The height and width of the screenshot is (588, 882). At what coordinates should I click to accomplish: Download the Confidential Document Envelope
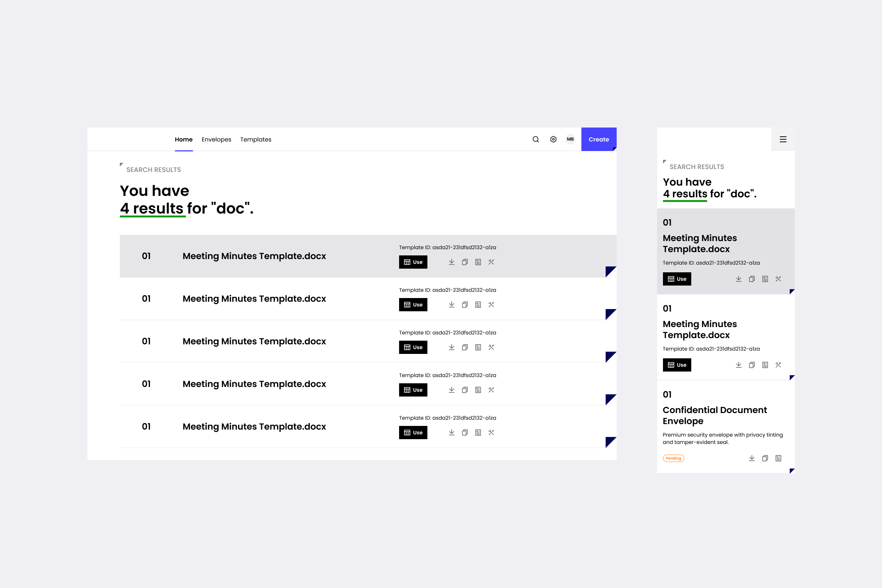[752, 458]
